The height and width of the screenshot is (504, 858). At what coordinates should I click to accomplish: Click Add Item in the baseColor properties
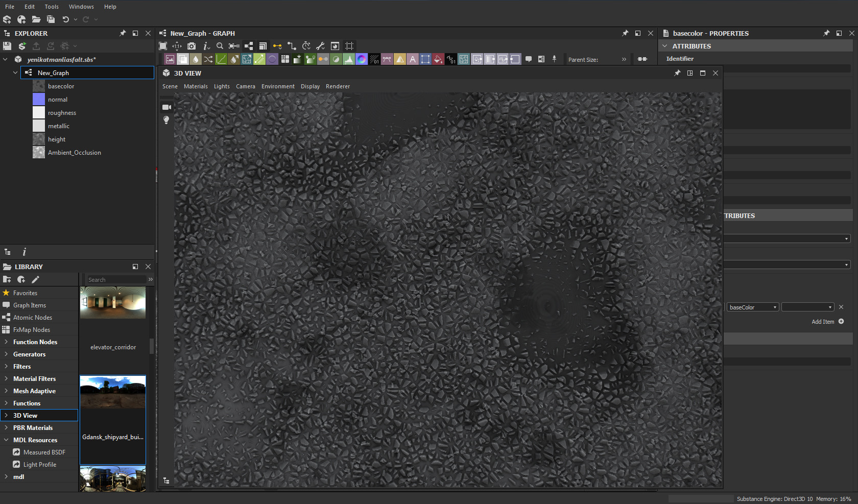824,322
